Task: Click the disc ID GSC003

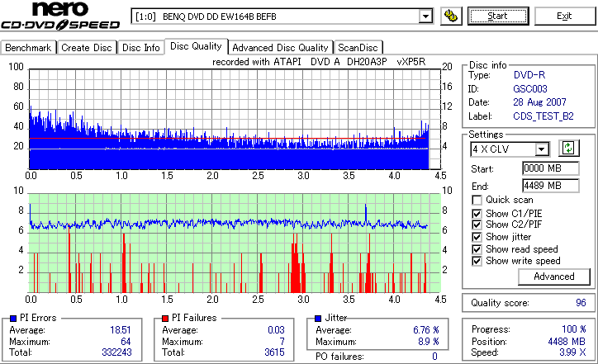Action: coord(530,89)
